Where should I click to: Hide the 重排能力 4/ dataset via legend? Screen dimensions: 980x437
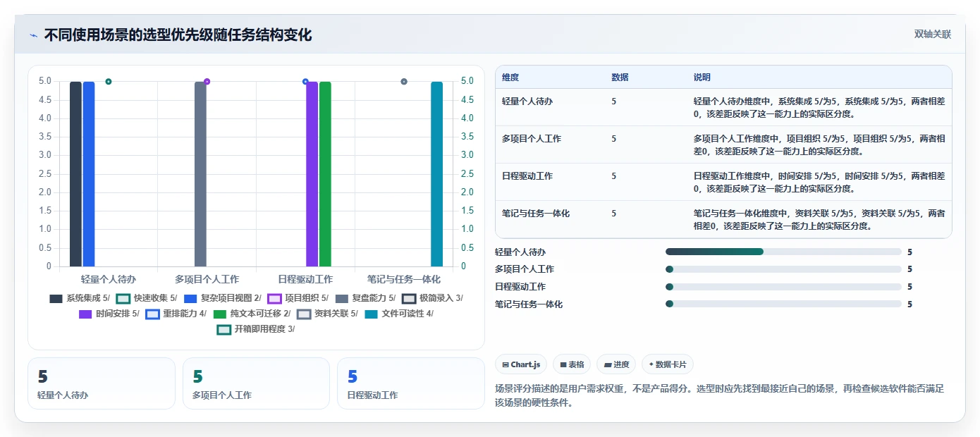[176, 314]
